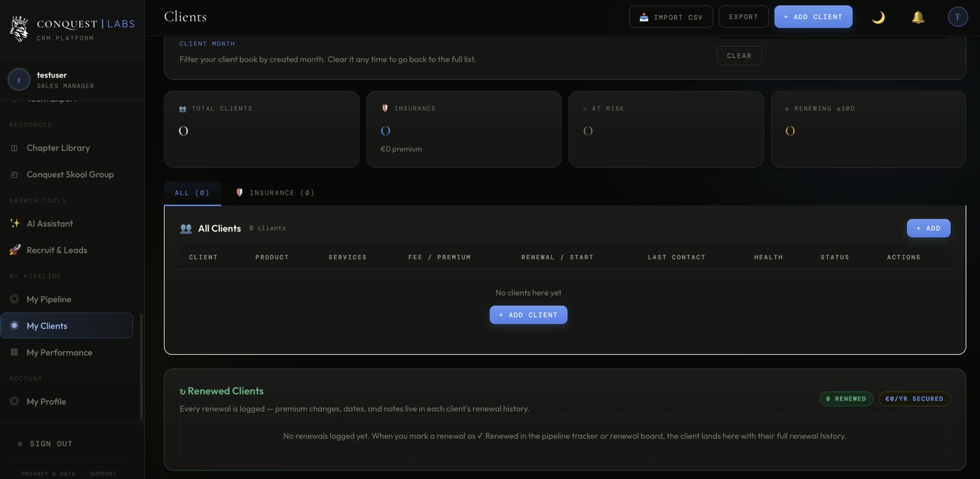Click Last Contact column header

pyautogui.click(x=676, y=257)
